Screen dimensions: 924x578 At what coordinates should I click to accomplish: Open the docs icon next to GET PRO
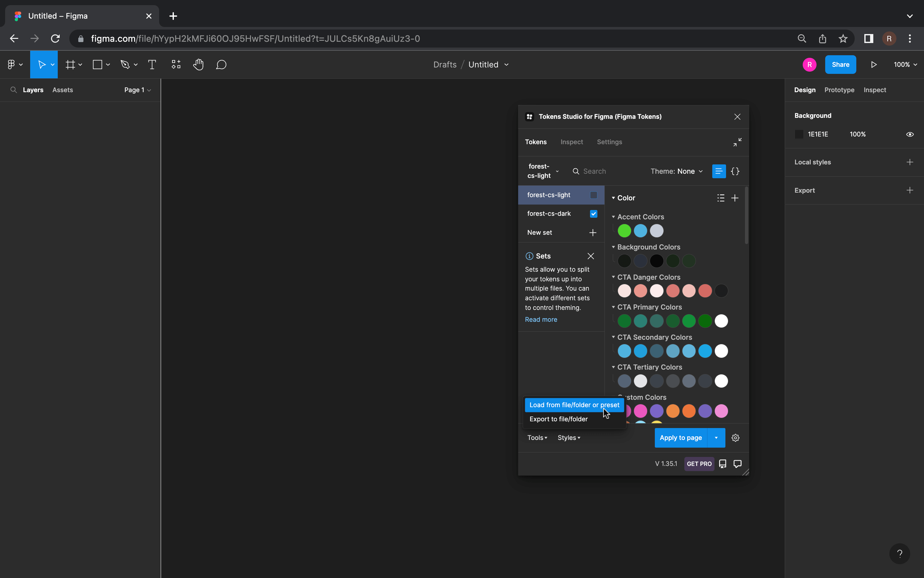coord(723,464)
